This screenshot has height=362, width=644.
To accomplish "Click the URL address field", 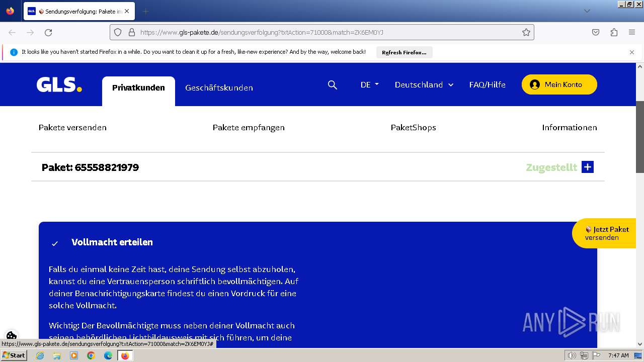I will pyautogui.click(x=322, y=32).
